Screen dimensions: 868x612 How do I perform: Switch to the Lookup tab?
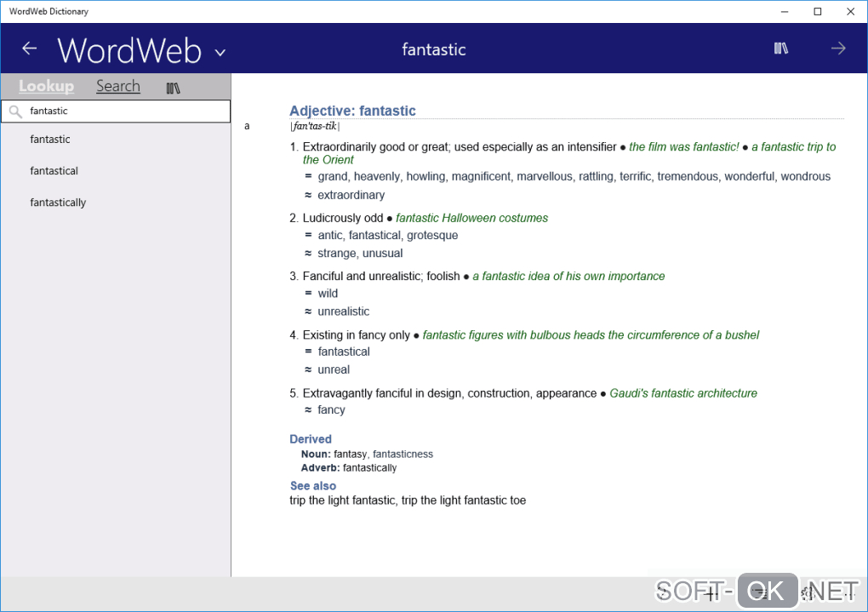tap(47, 86)
